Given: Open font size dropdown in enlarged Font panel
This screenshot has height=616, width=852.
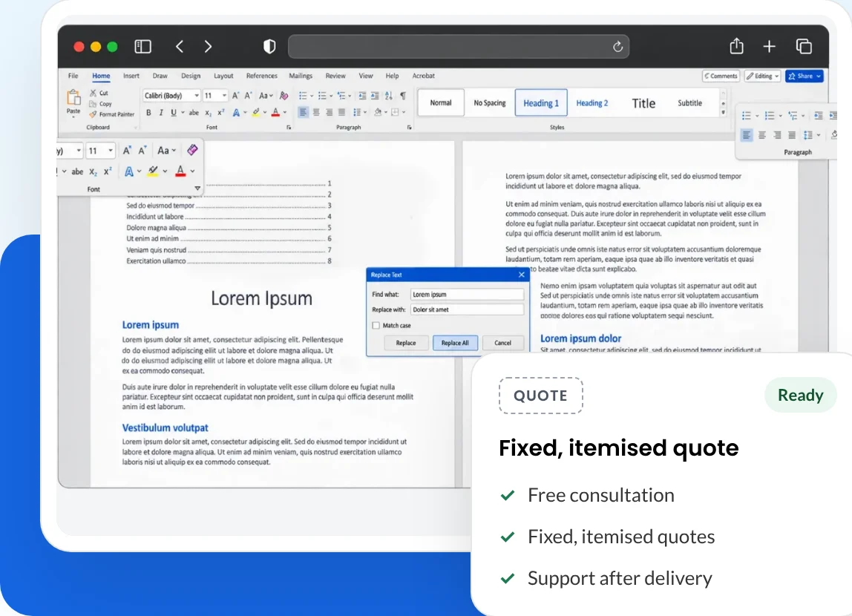Looking at the screenshot, I should (111, 151).
